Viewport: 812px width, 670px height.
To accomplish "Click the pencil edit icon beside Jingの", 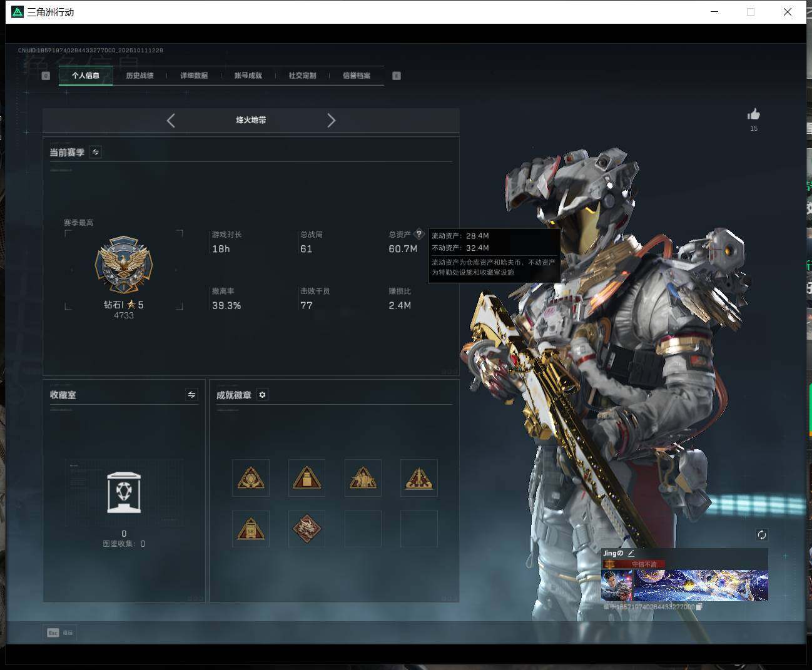I will coord(631,553).
